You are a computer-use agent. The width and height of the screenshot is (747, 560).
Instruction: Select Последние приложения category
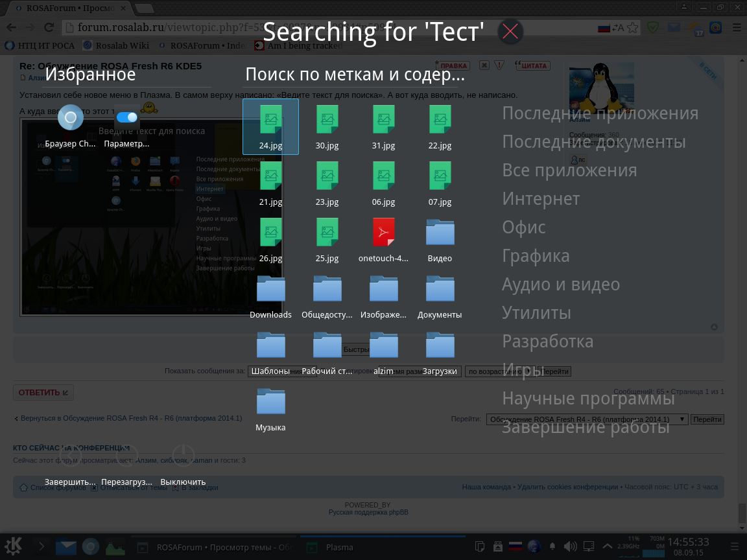pyautogui.click(x=600, y=113)
